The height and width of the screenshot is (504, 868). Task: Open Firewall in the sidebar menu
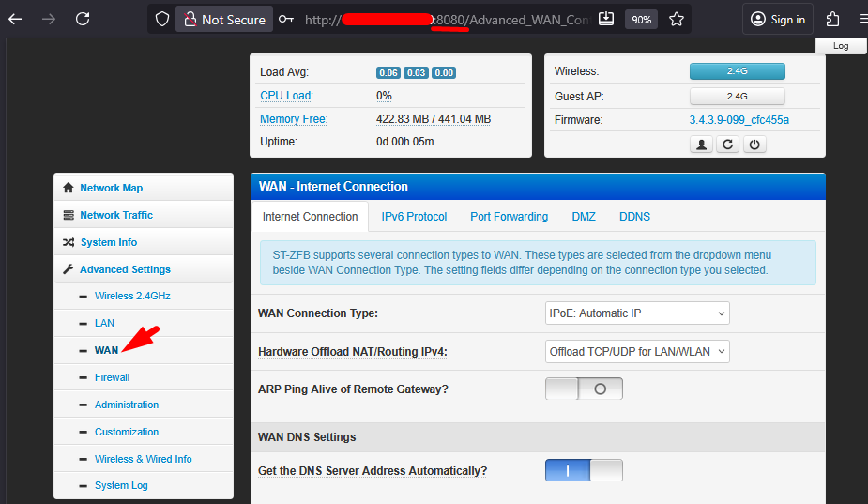coord(112,377)
